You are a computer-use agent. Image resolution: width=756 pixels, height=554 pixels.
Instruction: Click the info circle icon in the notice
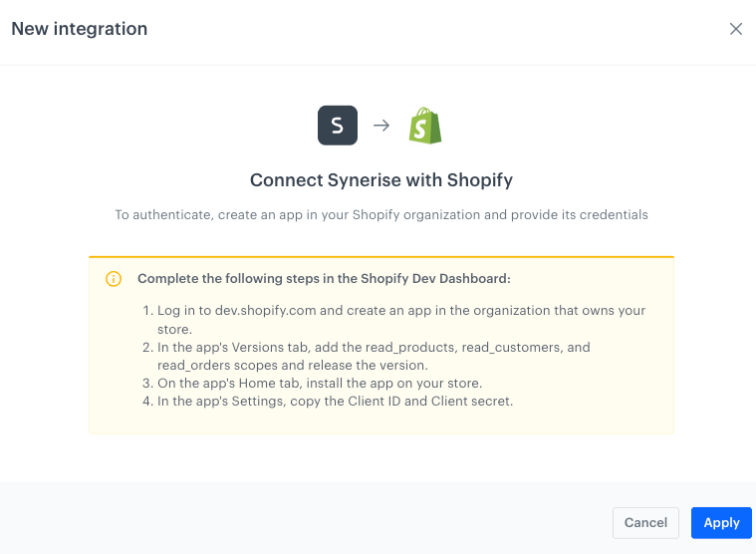114,279
